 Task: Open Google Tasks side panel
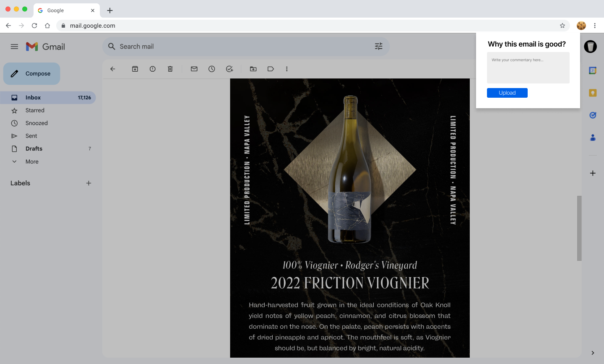tap(593, 115)
